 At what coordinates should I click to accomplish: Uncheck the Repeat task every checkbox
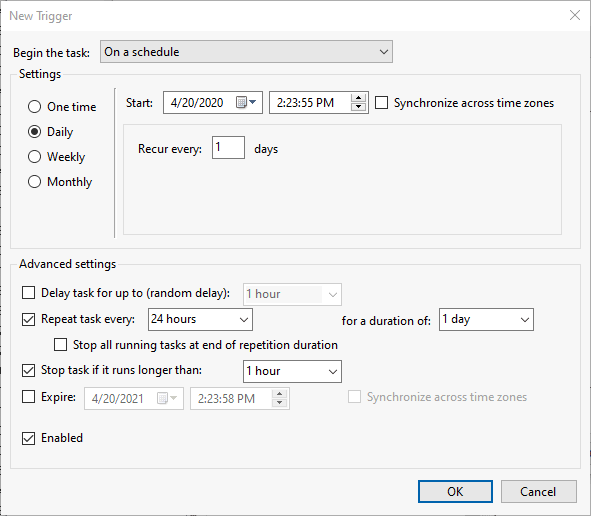point(29,319)
